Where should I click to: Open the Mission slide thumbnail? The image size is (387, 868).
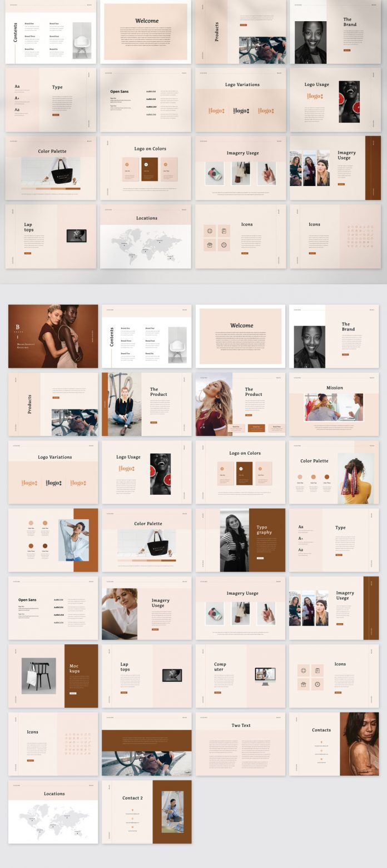(x=334, y=404)
